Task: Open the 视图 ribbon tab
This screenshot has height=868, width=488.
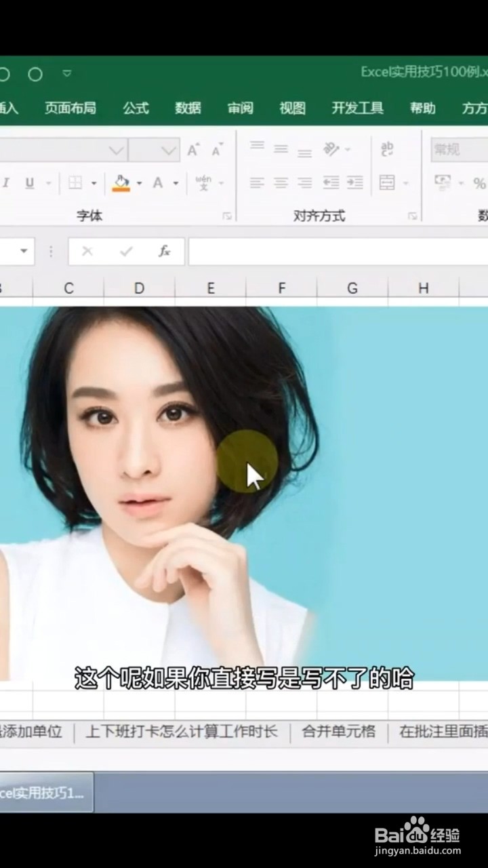Action: coord(293,108)
